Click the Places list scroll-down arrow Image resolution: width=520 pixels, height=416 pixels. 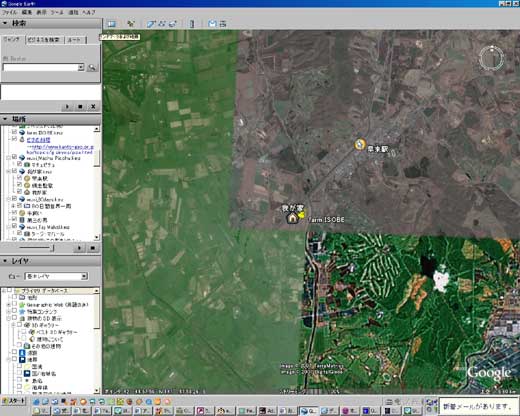[x=97, y=237]
